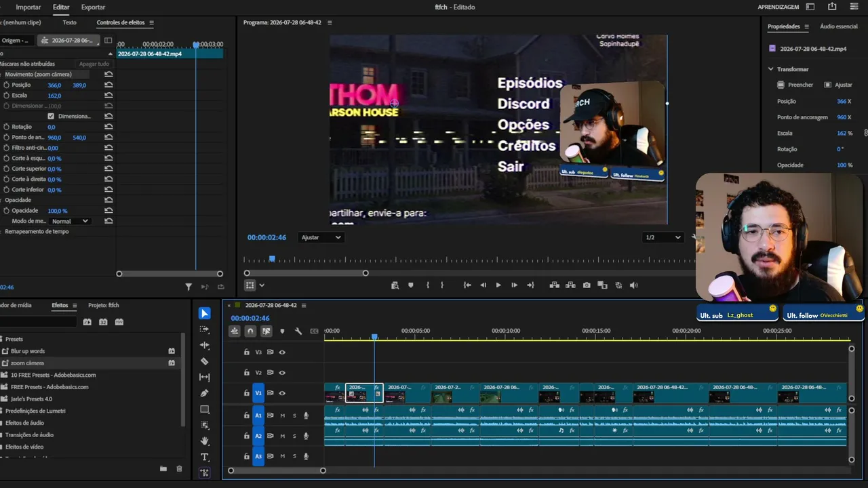Enable voice-over record on track A1
Viewport: 868px width, 488px height.
306,415
